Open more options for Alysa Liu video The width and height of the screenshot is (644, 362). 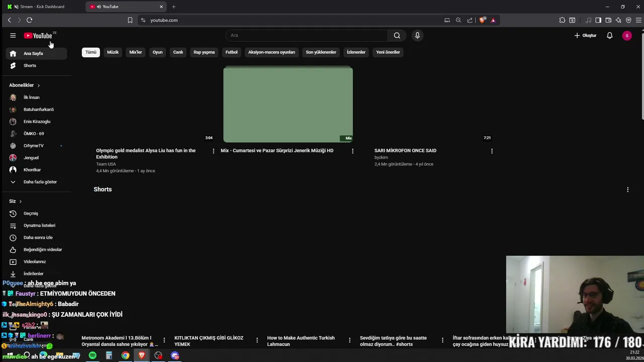point(213,151)
